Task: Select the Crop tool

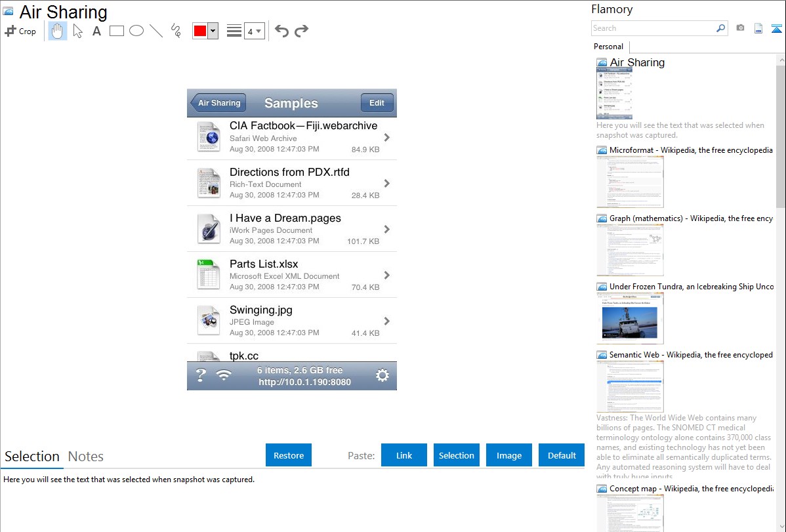Action: [20, 31]
